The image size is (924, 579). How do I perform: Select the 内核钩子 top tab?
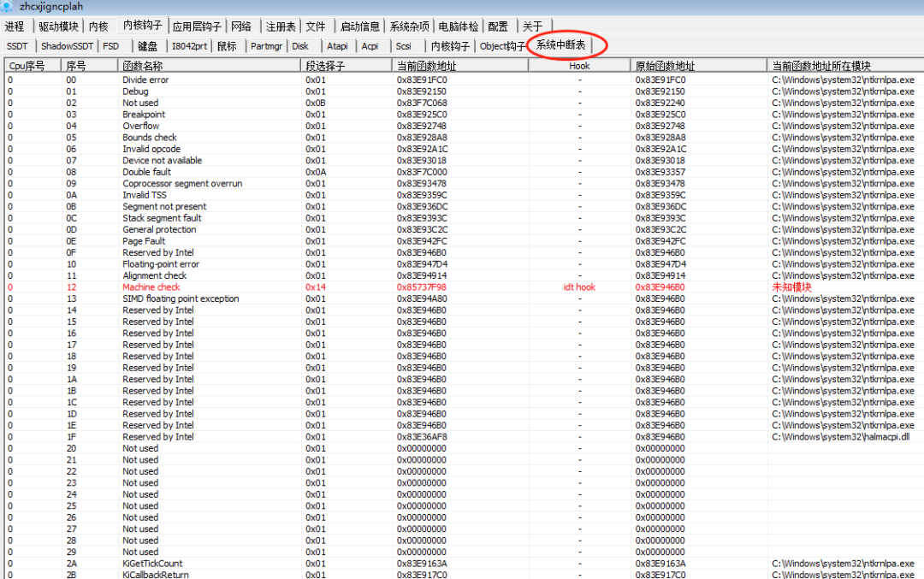click(x=142, y=26)
